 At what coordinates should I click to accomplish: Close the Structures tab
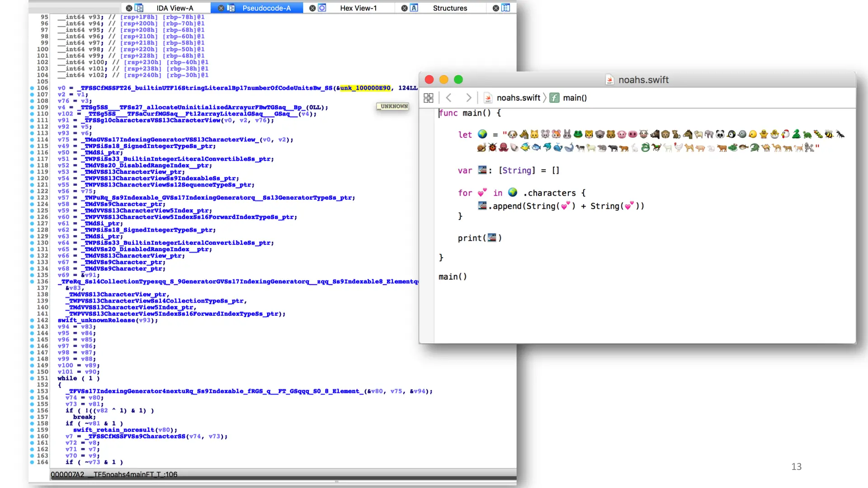(x=405, y=8)
